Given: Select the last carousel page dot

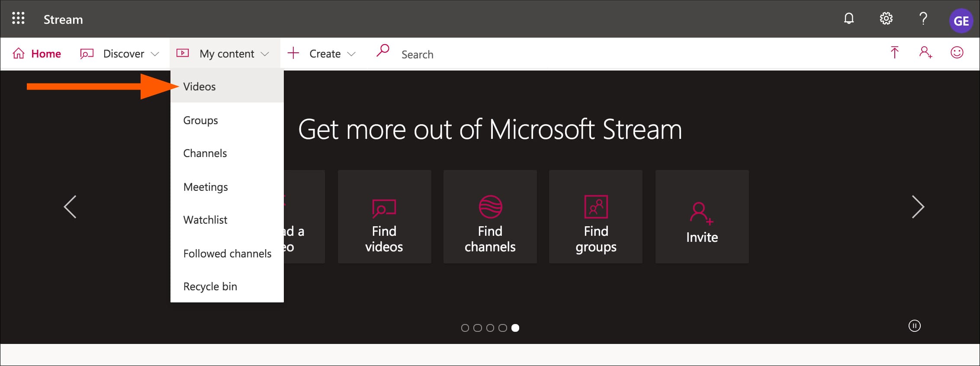Looking at the screenshot, I should click(515, 328).
